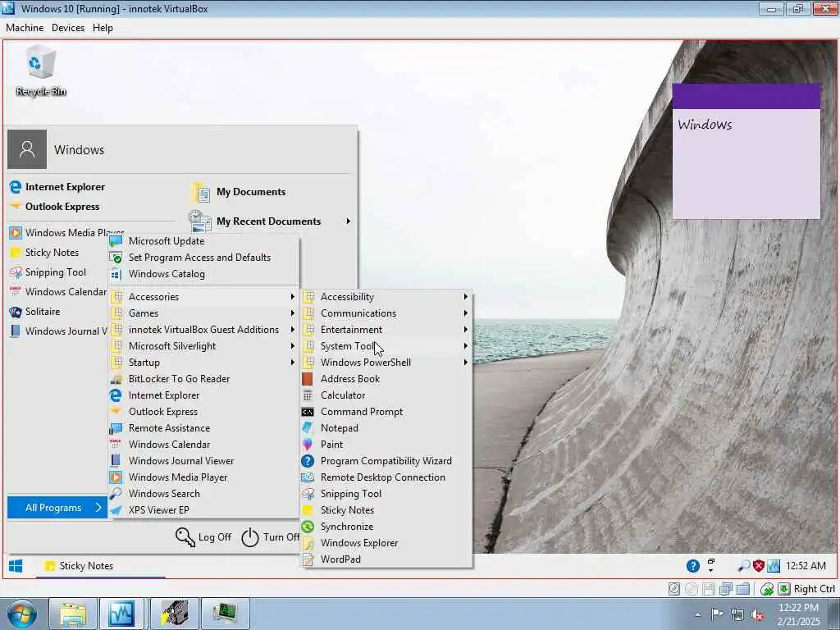Click the Log Off button

[x=203, y=537]
